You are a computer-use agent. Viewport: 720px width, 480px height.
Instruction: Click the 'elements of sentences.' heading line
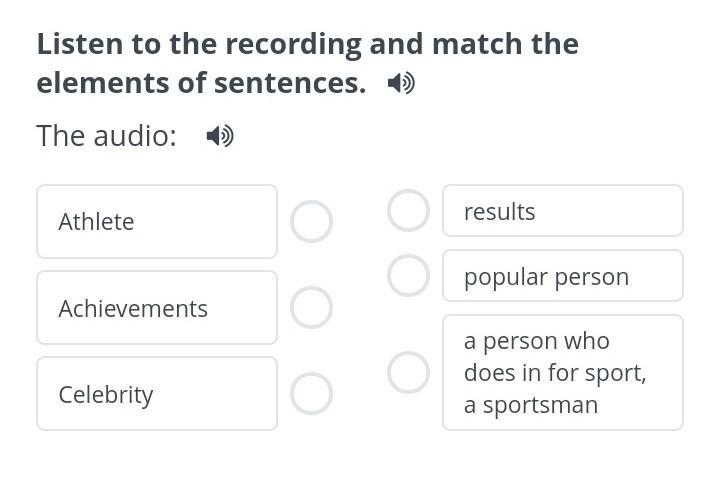click(201, 83)
